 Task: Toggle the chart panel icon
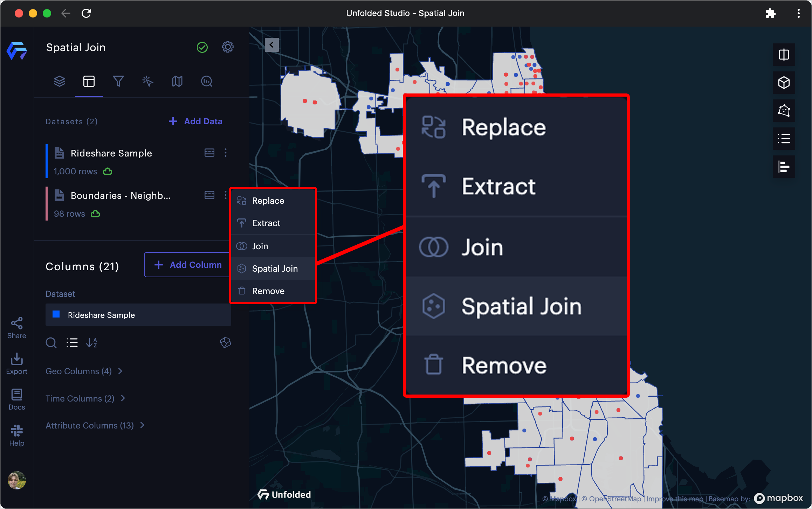(x=784, y=167)
